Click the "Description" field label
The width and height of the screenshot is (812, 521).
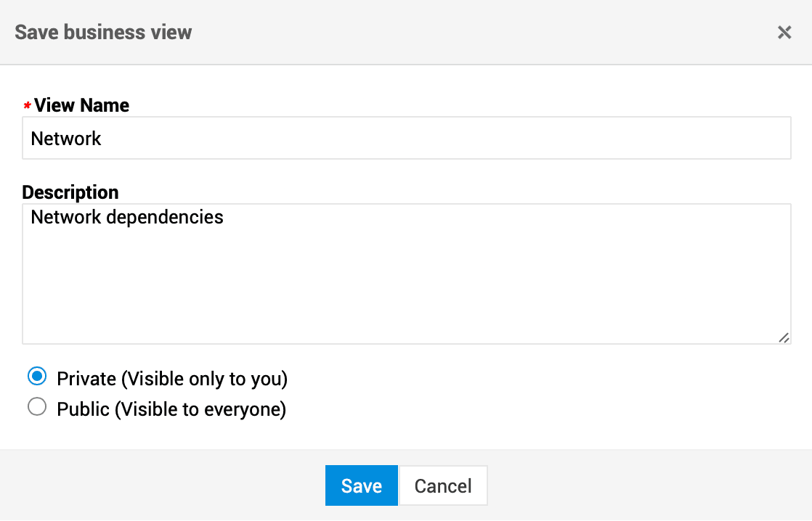[70, 192]
